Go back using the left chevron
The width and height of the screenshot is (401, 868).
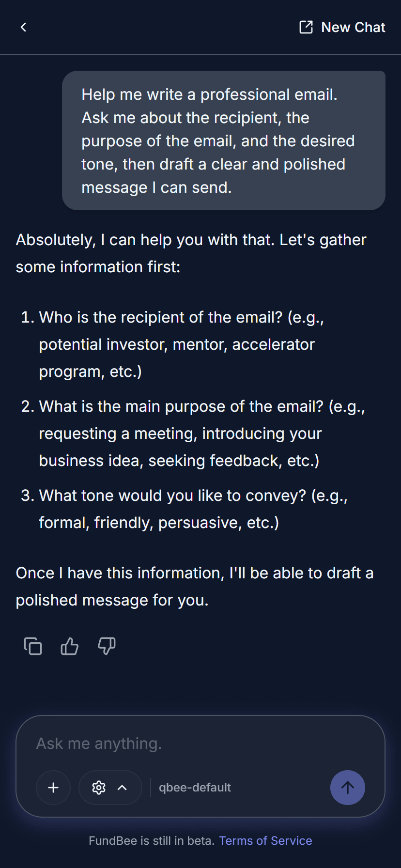pyautogui.click(x=23, y=27)
